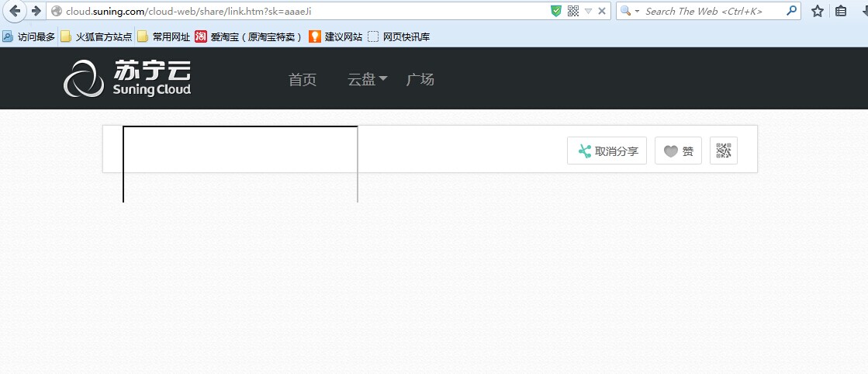Show the share QR code button
Screen dimensions: 868x374
pos(724,151)
